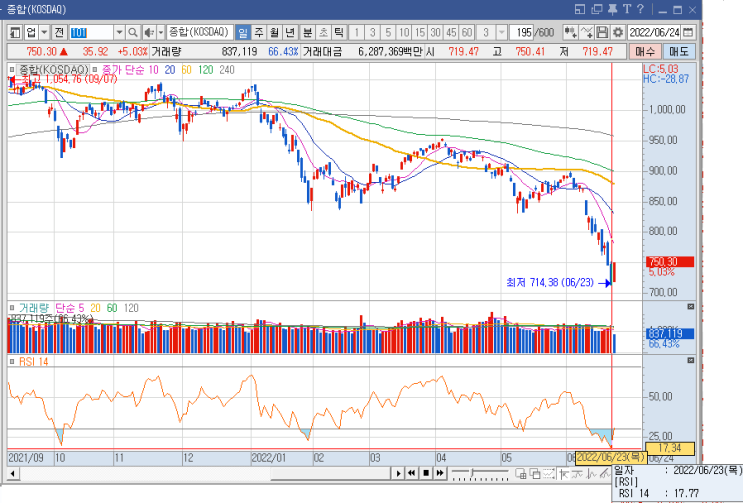Click the crosshair cursor tool icon at bottom
The height and width of the screenshot is (503, 743).
coord(563,473)
